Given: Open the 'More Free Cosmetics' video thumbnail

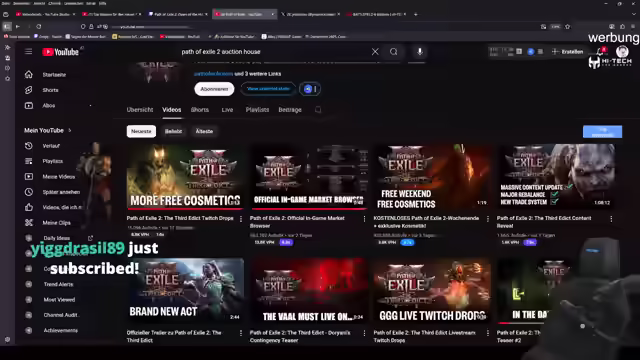Looking at the screenshot, I should point(185,177).
